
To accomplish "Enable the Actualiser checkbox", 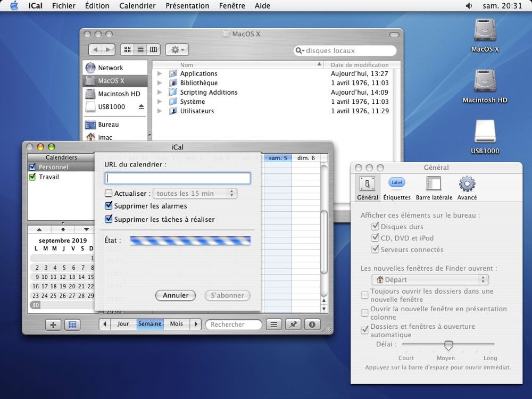I will point(109,194).
